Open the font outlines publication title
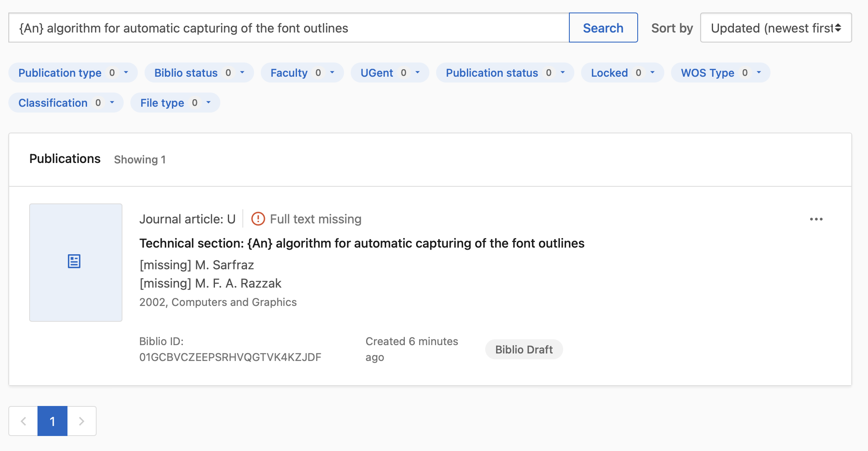This screenshot has height=451, width=868. tap(362, 243)
